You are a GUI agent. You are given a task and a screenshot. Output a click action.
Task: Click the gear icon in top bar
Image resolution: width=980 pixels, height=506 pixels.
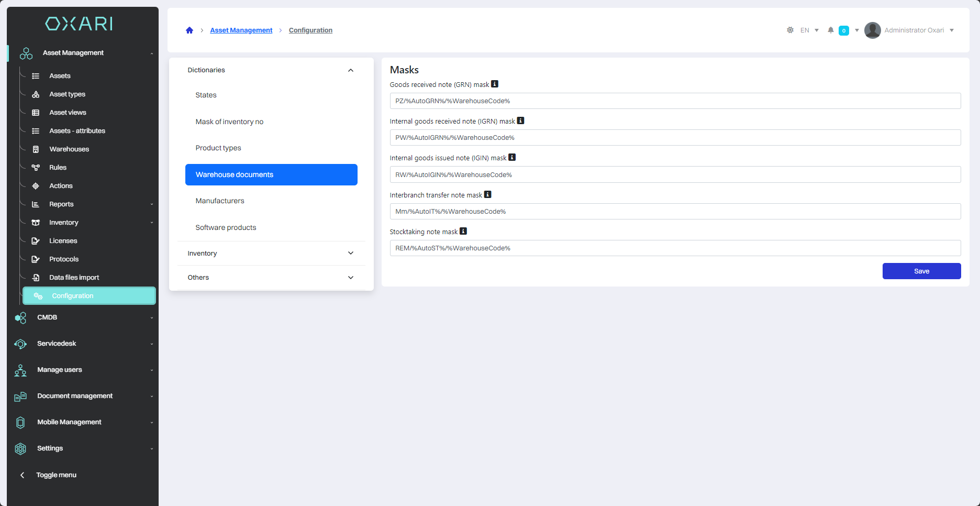[x=790, y=30]
